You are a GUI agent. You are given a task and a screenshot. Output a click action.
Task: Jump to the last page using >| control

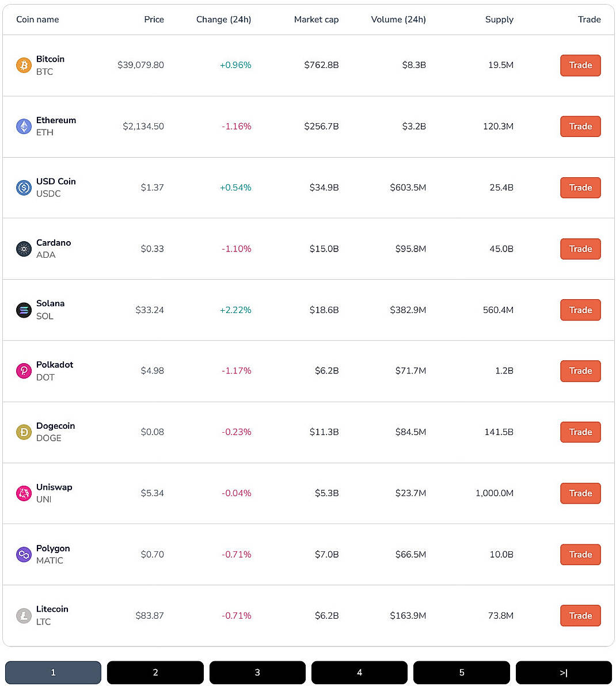tap(564, 672)
